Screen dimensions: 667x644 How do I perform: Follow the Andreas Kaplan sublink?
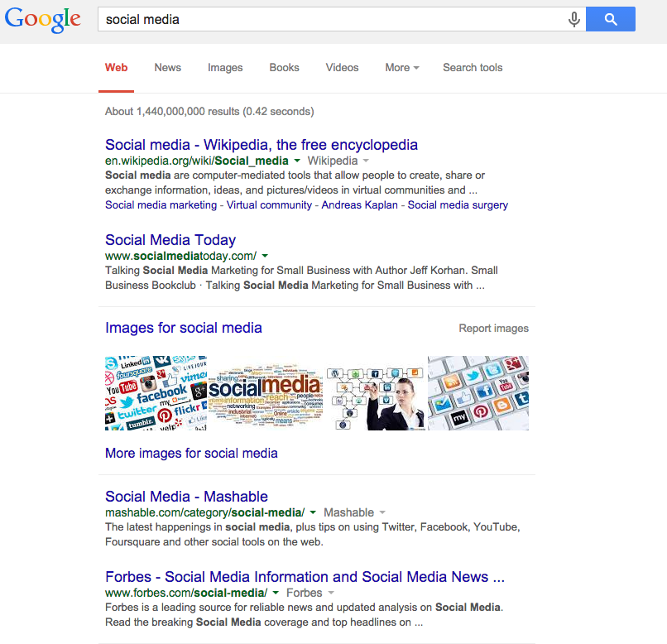[359, 205]
